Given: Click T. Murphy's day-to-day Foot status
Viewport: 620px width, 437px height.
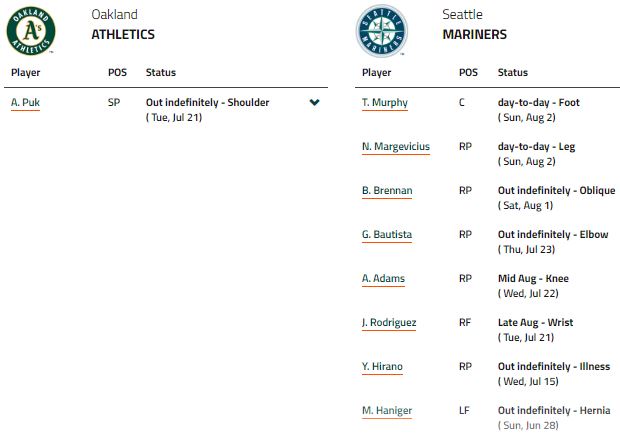Looking at the screenshot, I should pyautogui.click(x=538, y=103).
